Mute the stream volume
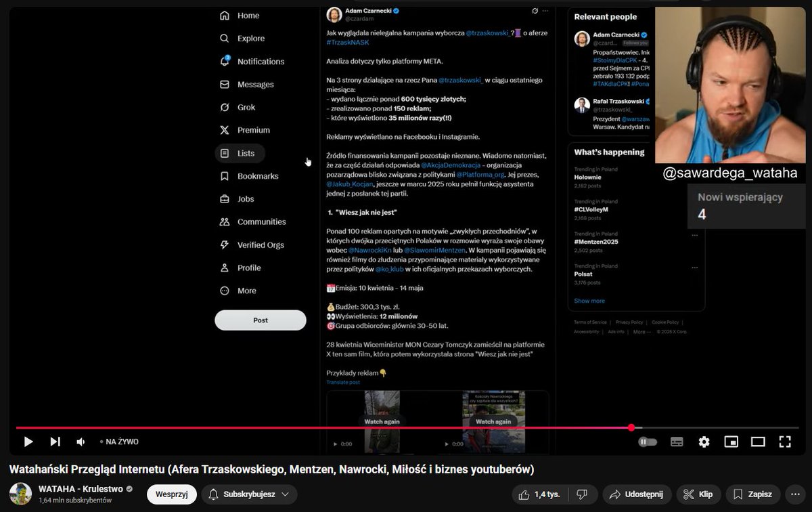Image resolution: width=812 pixels, height=512 pixels. [81, 441]
